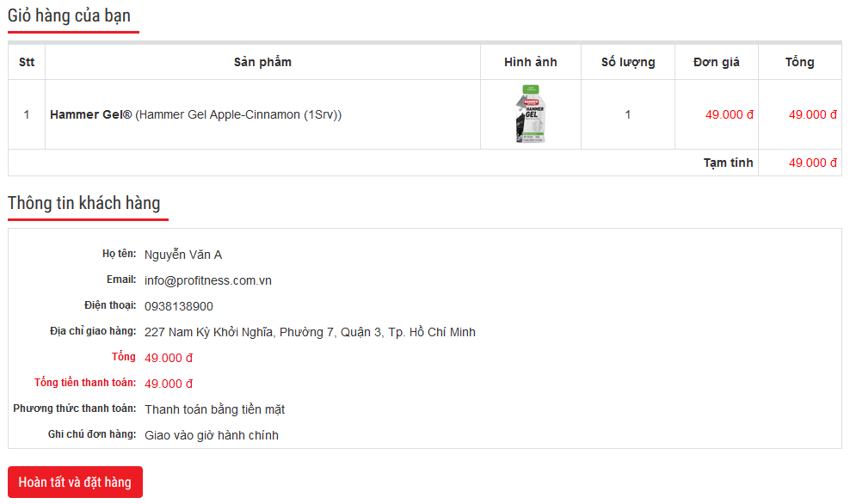The height and width of the screenshot is (504, 850).
Task: Click the 'Stt' column header
Action: tap(27, 62)
